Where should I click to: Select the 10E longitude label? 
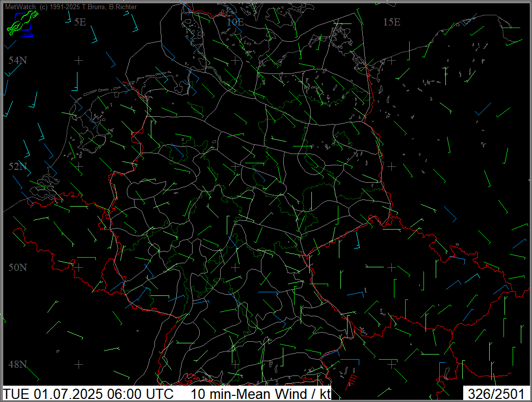coord(235,22)
